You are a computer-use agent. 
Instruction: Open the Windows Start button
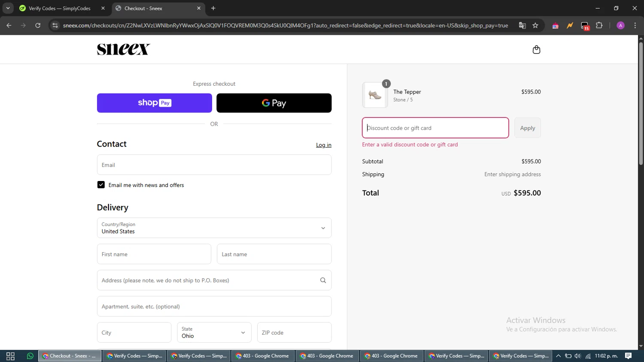click(10, 356)
